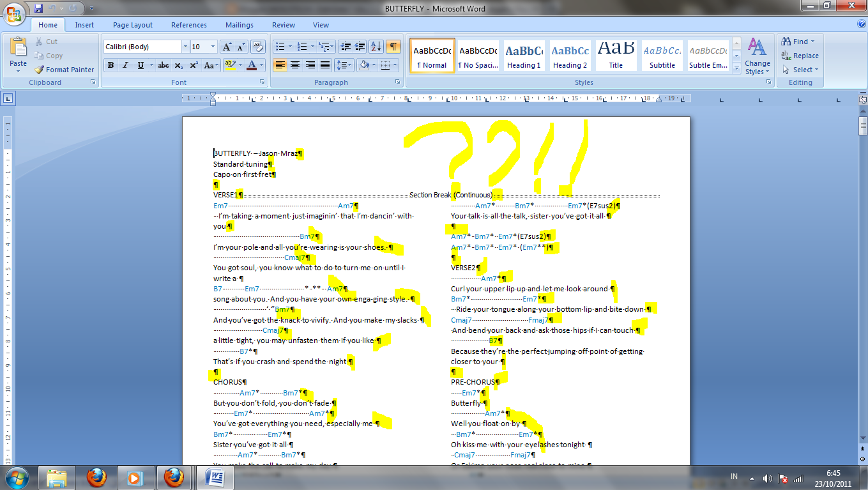Open Windows Explorer from the taskbar

point(57,477)
